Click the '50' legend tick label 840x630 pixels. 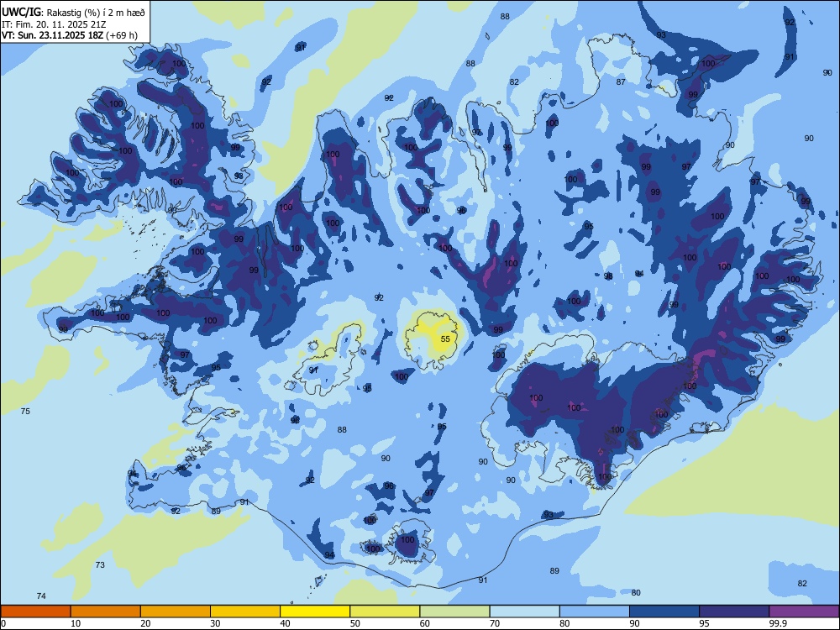(x=355, y=623)
